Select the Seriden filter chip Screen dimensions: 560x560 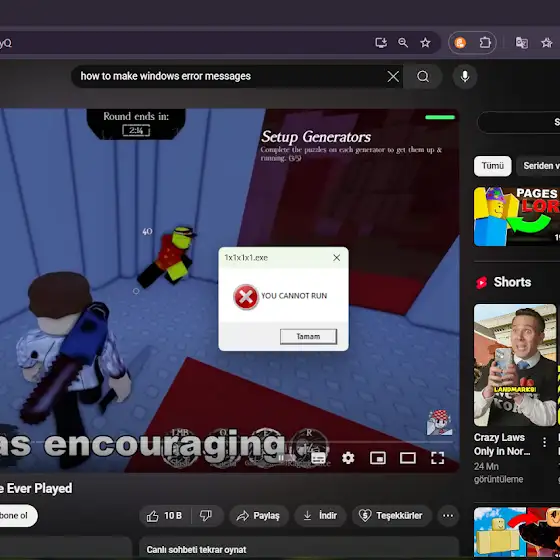(x=539, y=166)
